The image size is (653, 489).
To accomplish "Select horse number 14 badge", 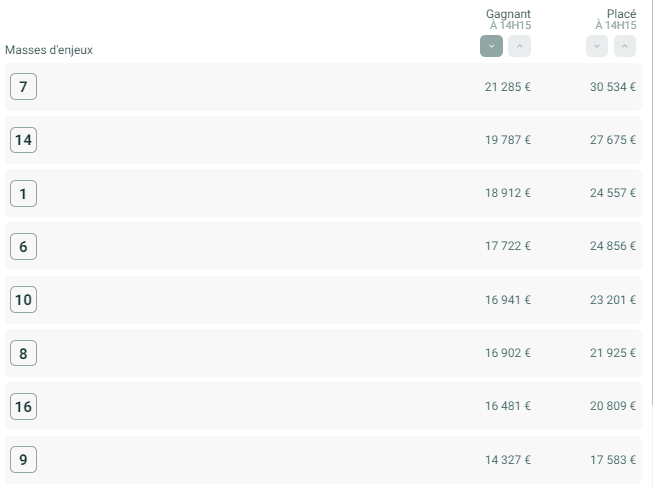I will (23, 140).
